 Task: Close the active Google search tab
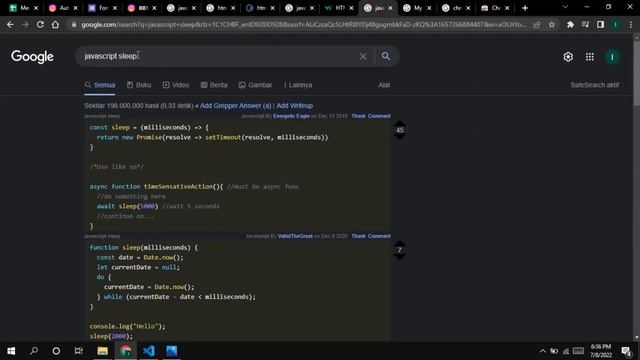pyautogui.click(x=390, y=8)
